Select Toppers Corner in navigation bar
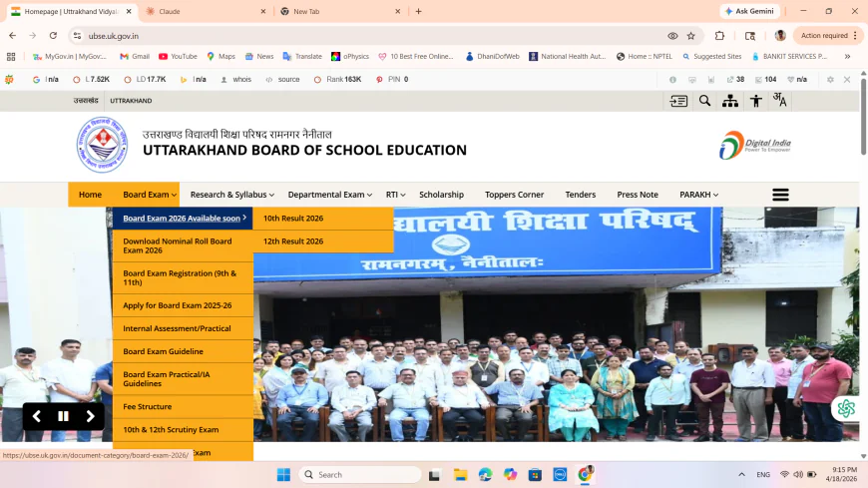The image size is (868, 488). coord(514,195)
